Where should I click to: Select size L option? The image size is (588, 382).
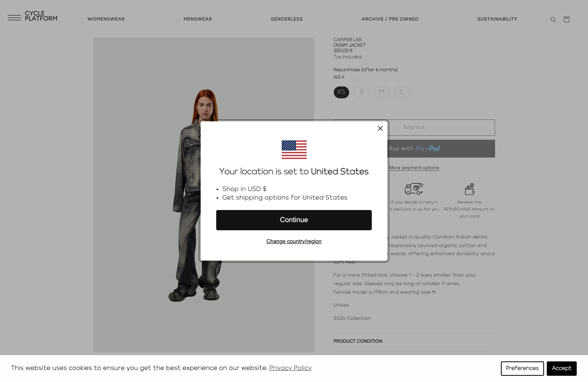[x=402, y=92]
